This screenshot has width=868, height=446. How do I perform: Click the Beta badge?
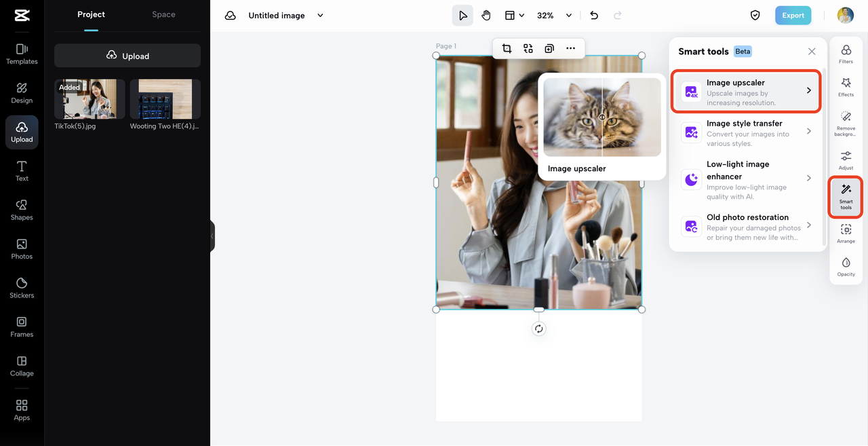click(743, 52)
